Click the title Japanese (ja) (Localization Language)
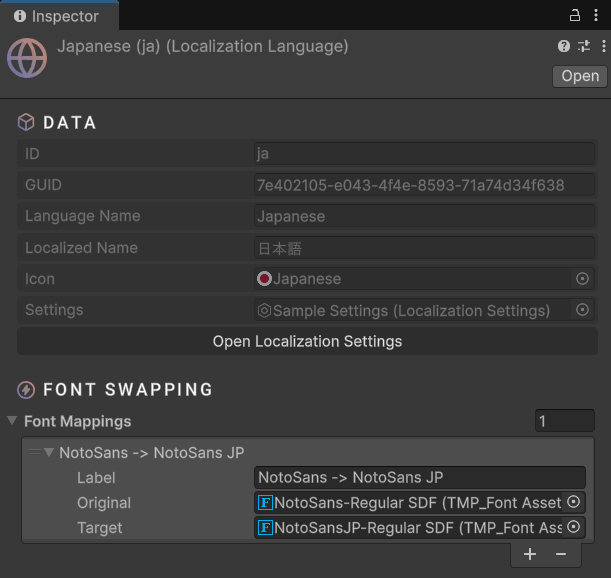Screen dimensions: 611x578 tap(203, 46)
